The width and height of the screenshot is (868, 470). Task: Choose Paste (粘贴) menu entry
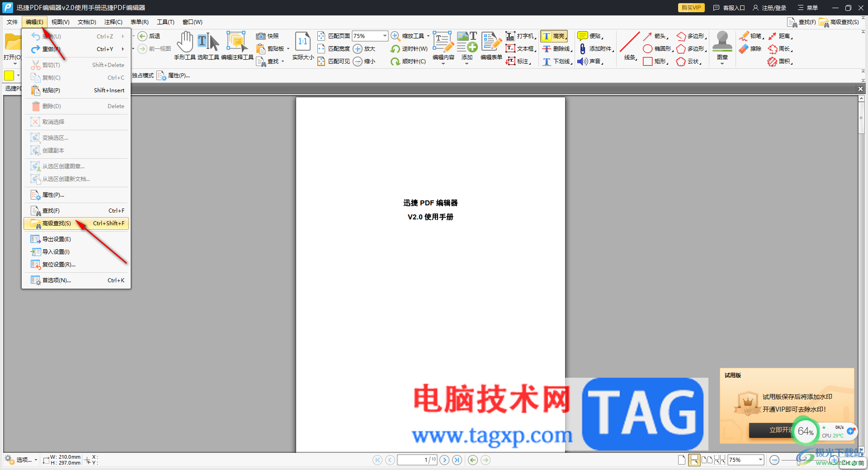(x=76, y=90)
